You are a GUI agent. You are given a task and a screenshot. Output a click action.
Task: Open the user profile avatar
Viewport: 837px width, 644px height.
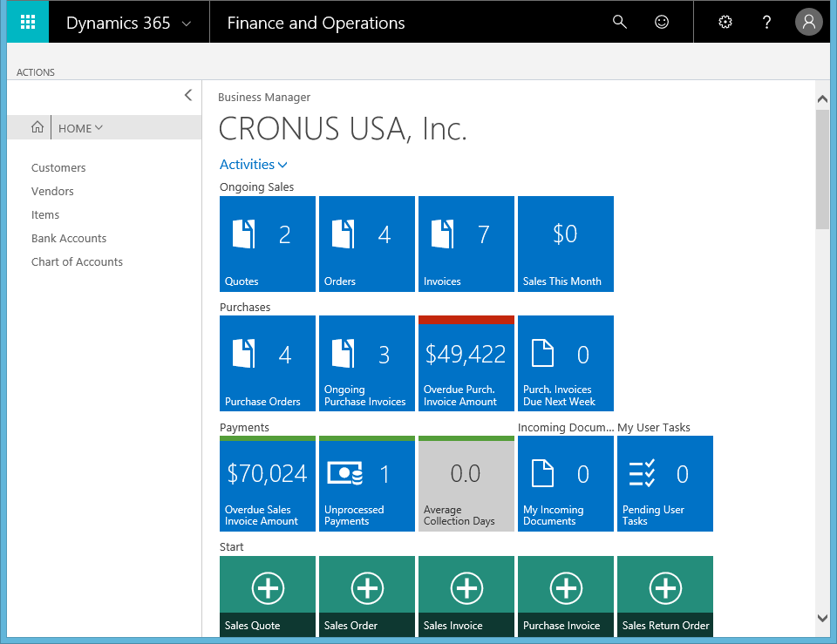[x=808, y=23]
